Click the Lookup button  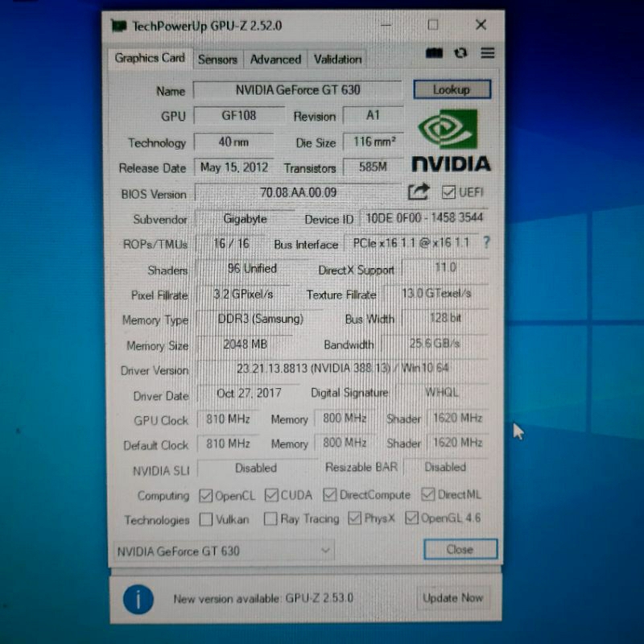tap(452, 89)
